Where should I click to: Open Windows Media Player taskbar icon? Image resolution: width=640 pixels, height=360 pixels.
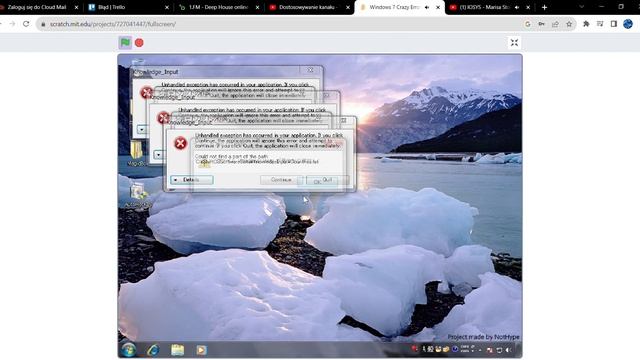tap(201, 350)
